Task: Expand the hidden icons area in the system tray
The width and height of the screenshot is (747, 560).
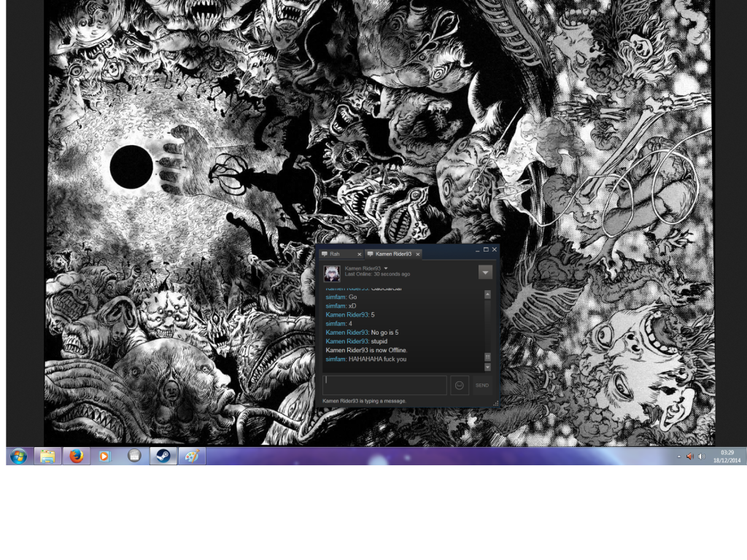Action: tap(680, 456)
